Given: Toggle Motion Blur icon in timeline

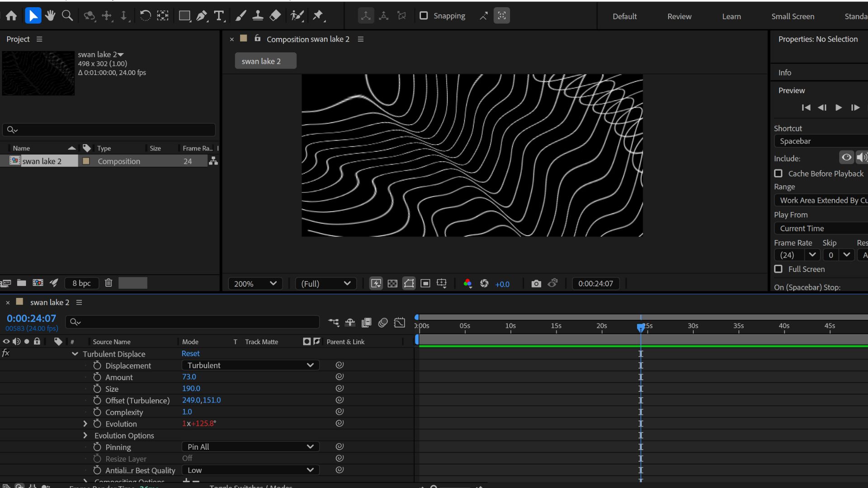Looking at the screenshot, I should 383,322.
